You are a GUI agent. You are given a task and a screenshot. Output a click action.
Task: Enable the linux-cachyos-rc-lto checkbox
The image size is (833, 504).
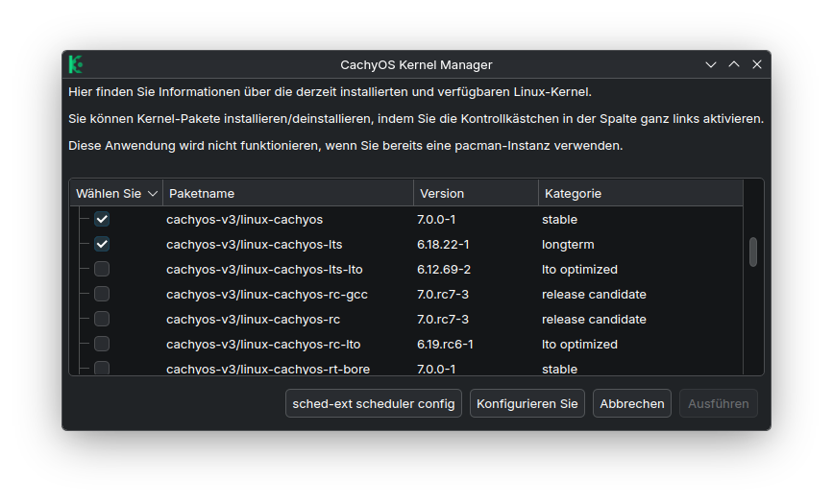click(x=102, y=344)
